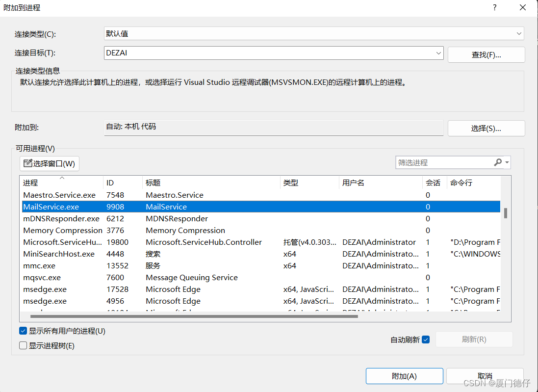The image size is (538, 392).
Task: Sort by the 进程 column header
Action: click(62, 183)
